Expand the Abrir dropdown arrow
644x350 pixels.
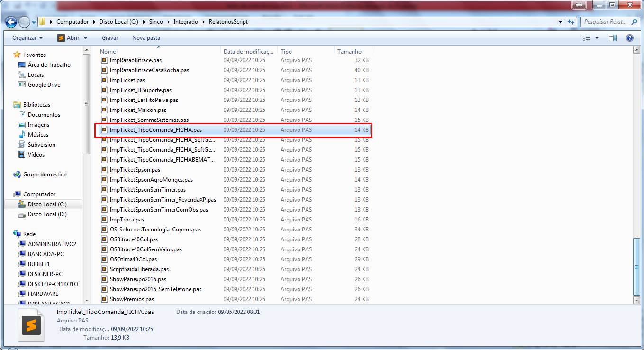pyautogui.click(x=85, y=38)
